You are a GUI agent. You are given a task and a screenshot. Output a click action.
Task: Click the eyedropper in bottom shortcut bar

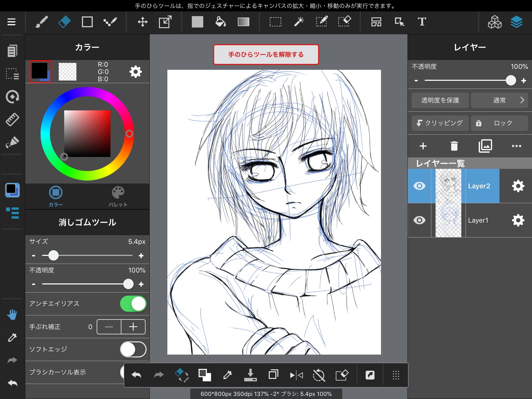click(227, 375)
